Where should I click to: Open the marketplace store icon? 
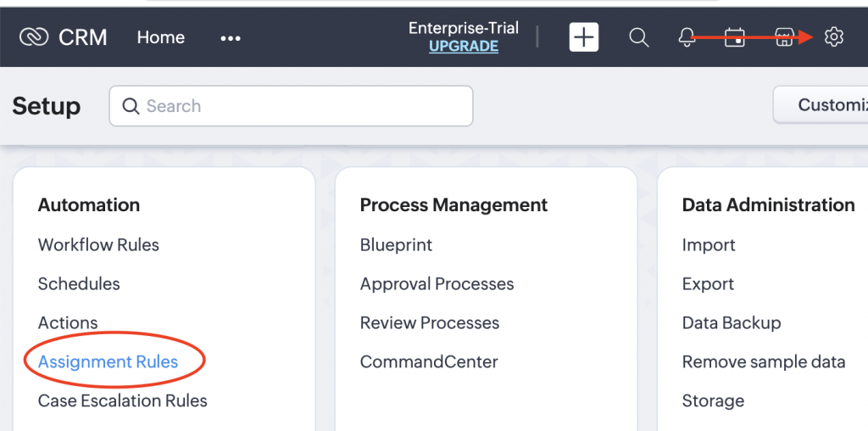(x=784, y=37)
